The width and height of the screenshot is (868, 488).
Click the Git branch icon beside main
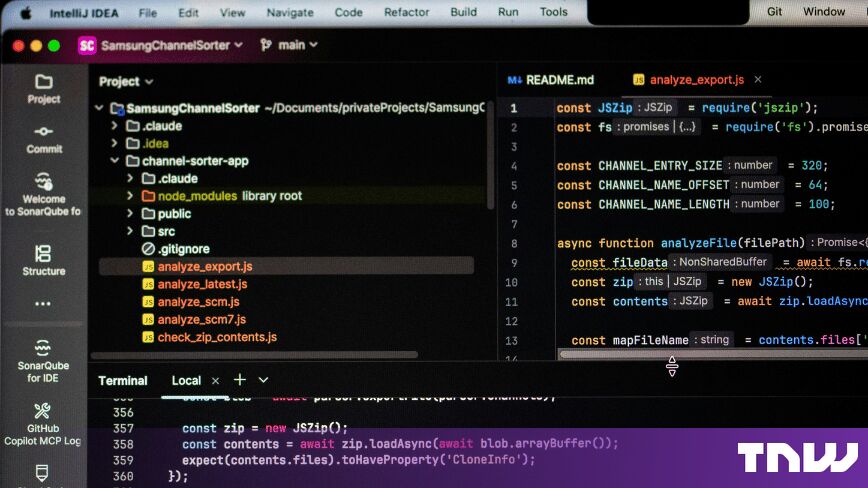266,45
